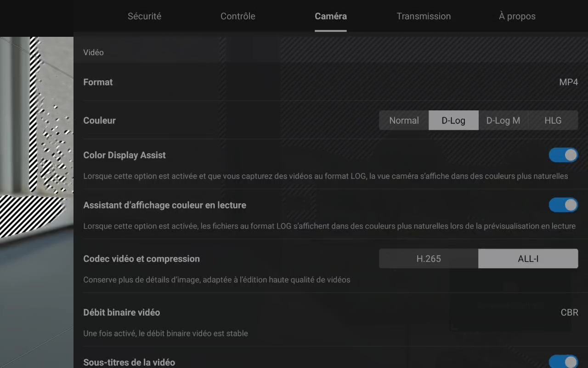Disable Assistant d'affichage couleur en lecture
Screen dimensions: 588x368
(563, 205)
